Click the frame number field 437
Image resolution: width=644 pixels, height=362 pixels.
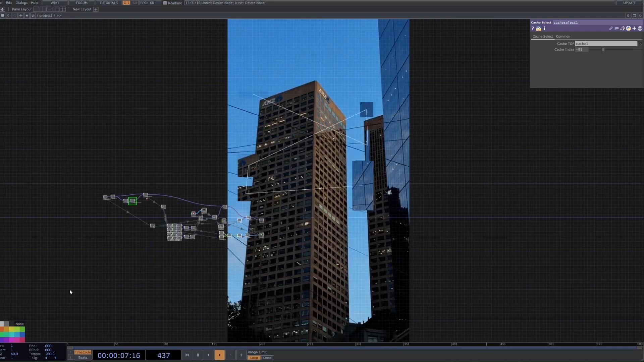point(164,355)
